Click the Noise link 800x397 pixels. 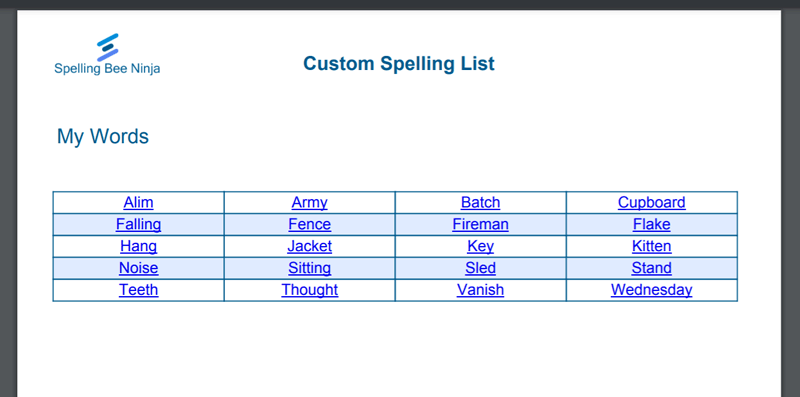[138, 268]
